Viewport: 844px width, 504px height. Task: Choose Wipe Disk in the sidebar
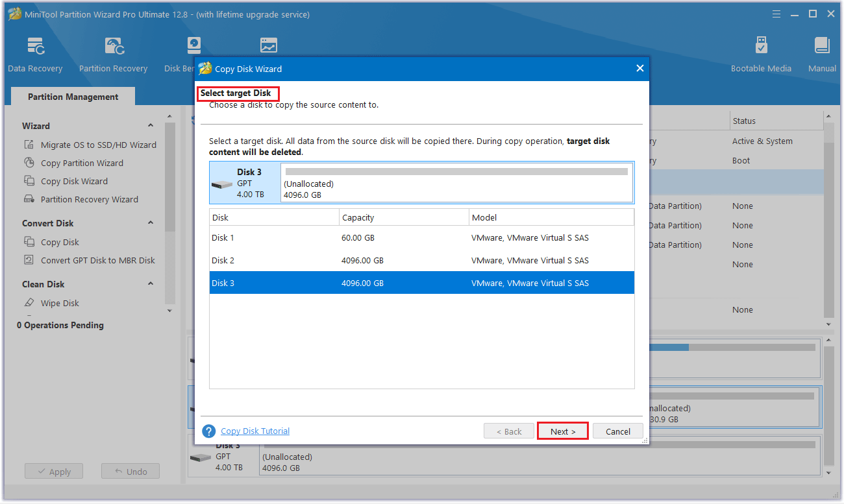(x=60, y=303)
